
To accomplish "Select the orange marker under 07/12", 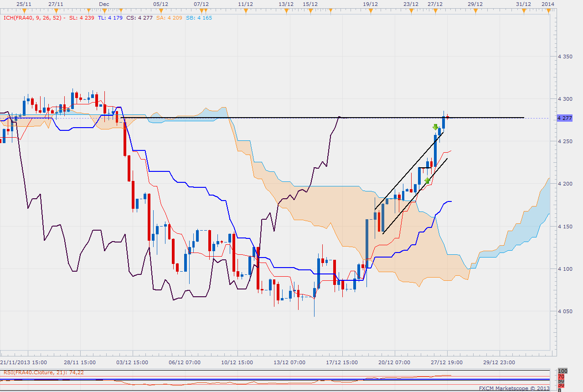I will point(201,10).
